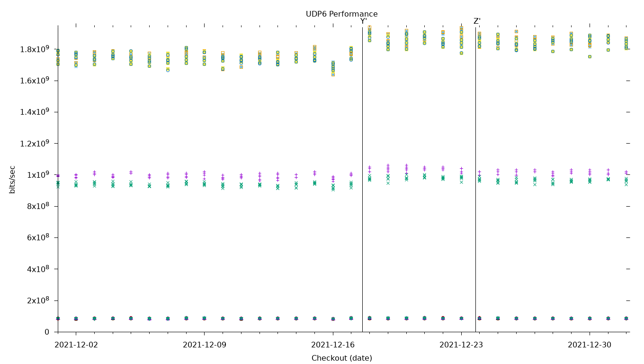This screenshot has width=644, height=364.
Task: Click the 1.4x10^9 y-axis value
Action: point(35,111)
